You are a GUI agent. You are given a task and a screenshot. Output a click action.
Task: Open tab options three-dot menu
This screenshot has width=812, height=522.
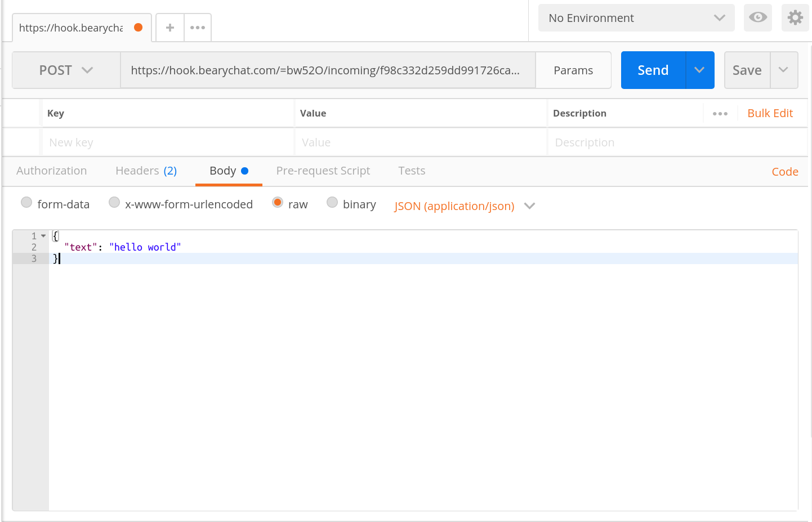coord(198,28)
